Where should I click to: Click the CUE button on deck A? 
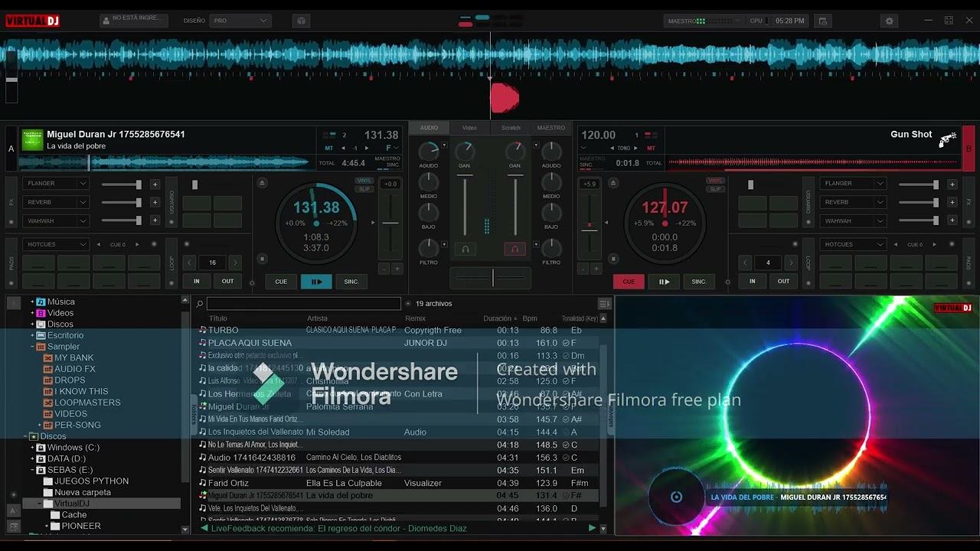point(281,282)
